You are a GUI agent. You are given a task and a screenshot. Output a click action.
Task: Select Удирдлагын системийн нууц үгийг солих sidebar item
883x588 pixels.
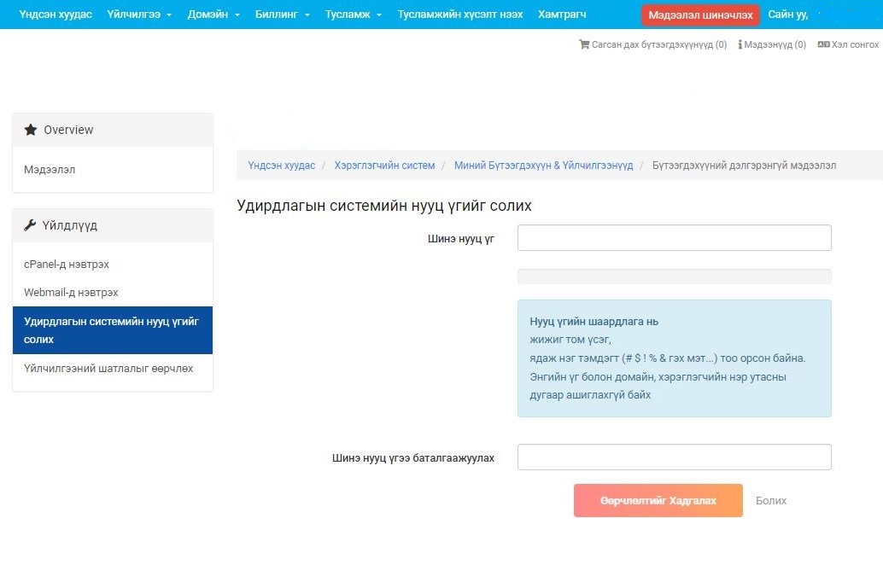113,330
